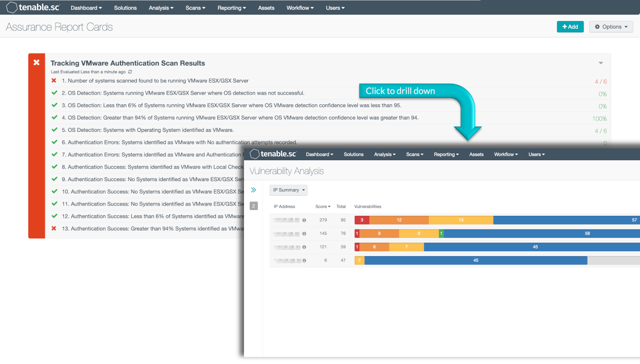Image resolution: width=640 pixels, height=364 pixels.
Task: Open Users menu in the Assurance Report Cards window
Action: pos(335,8)
